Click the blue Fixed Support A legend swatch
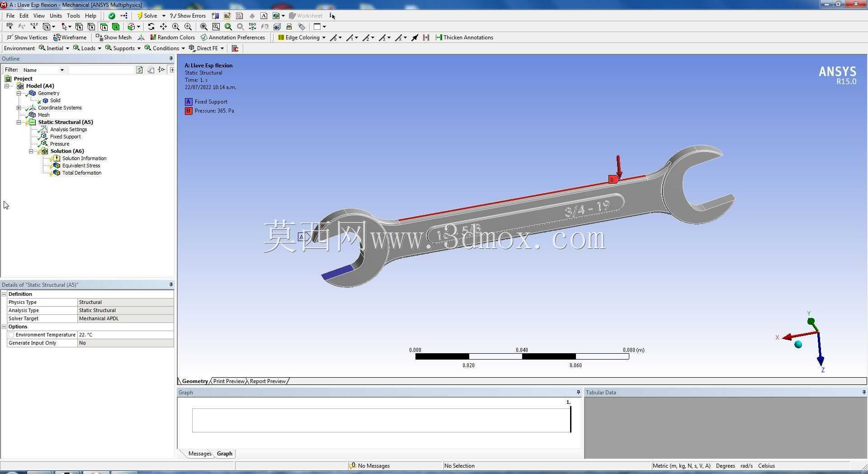Image resolution: width=868 pixels, height=474 pixels. click(x=189, y=102)
